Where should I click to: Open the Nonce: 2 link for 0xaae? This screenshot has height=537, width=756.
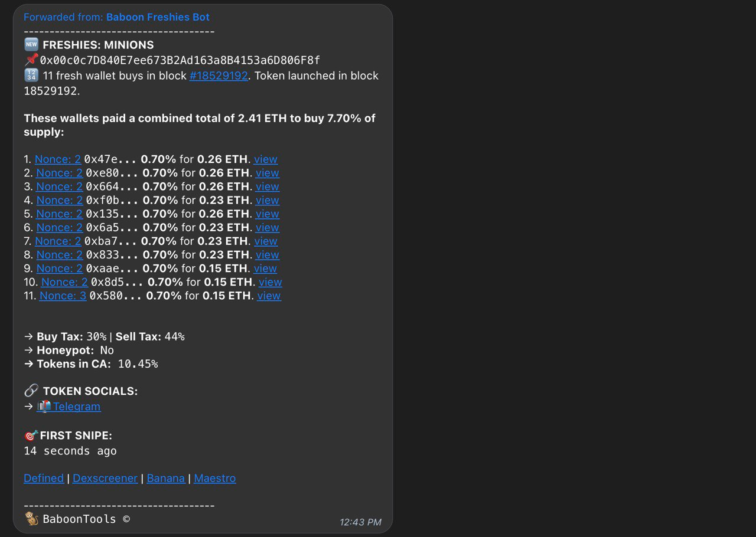click(59, 268)
